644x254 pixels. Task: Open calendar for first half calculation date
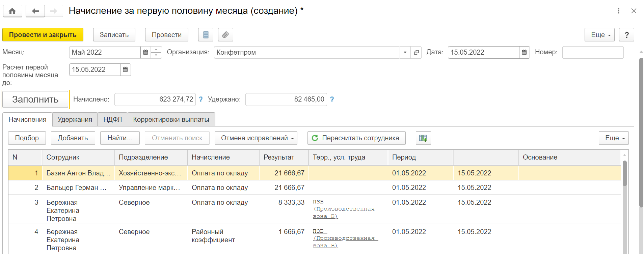click(x=125, y=69)
